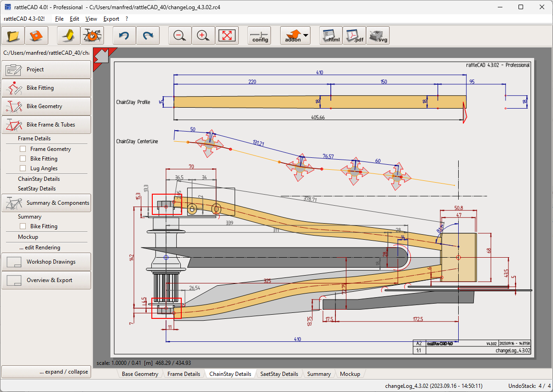The image size is (553, 392).
Task: Export drawing as .pdf
Action: (354, 35)
